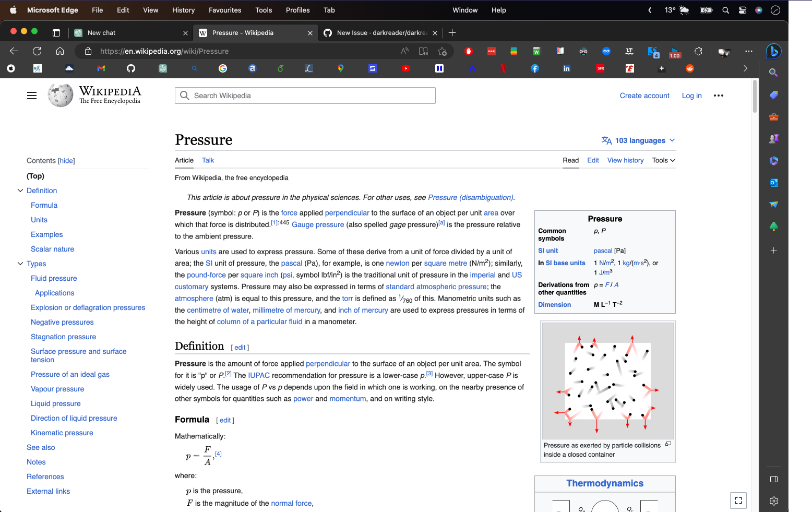Follow the pascal link in the infobox
812x512 pixels.
[x=603, y=251]
